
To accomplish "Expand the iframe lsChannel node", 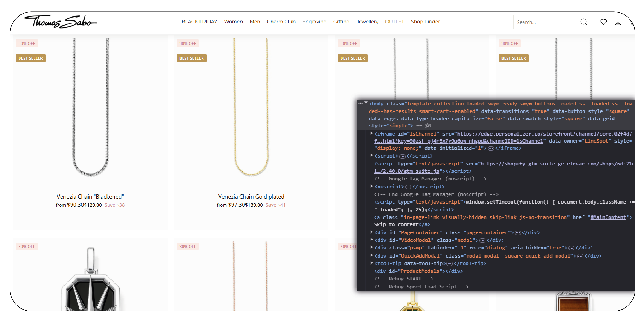I will click(x=372, y=133).
